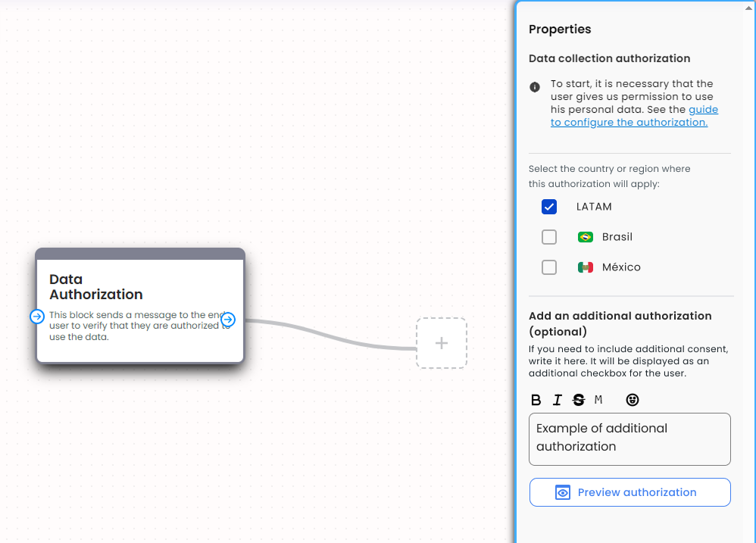Toggle strikethrough formatting in the text toolbar

578,400
